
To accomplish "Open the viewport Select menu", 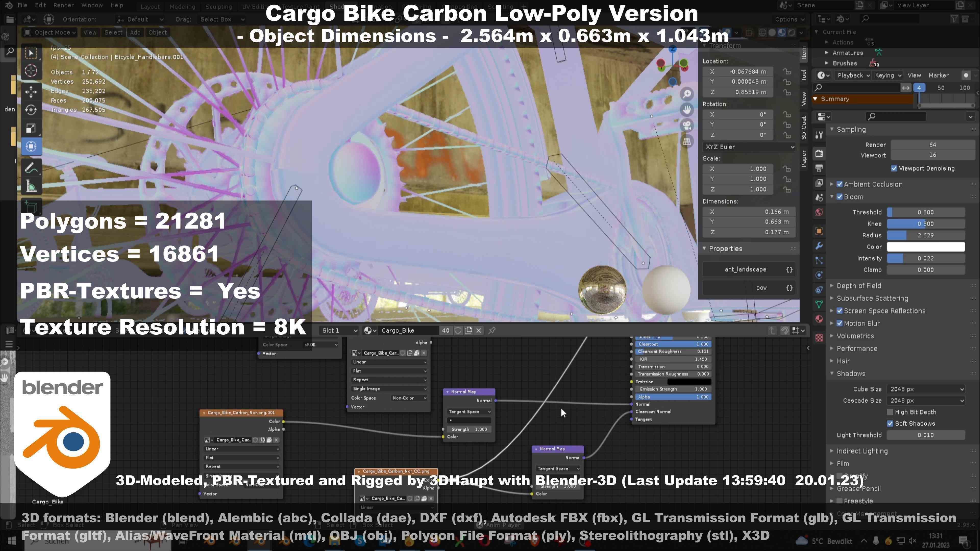I will point(113,32).
